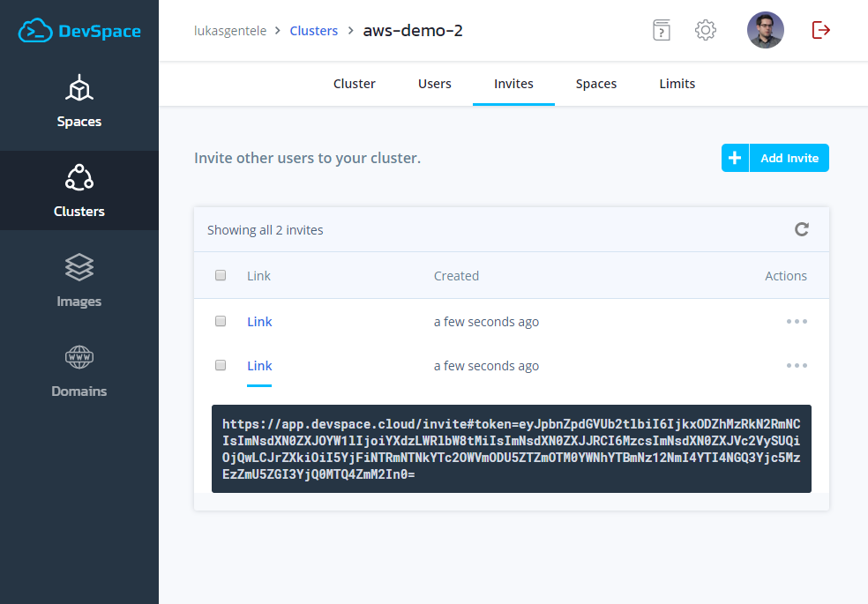Log out using the red exit icon

[820, 30]
